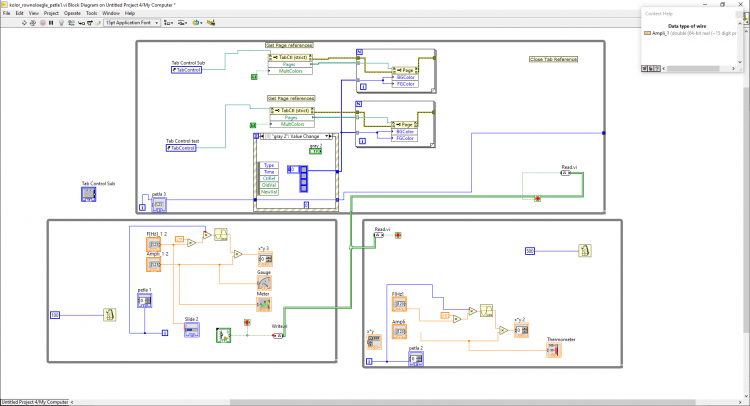
Task: Open the Operate menu
Action: tap(72, 13)
